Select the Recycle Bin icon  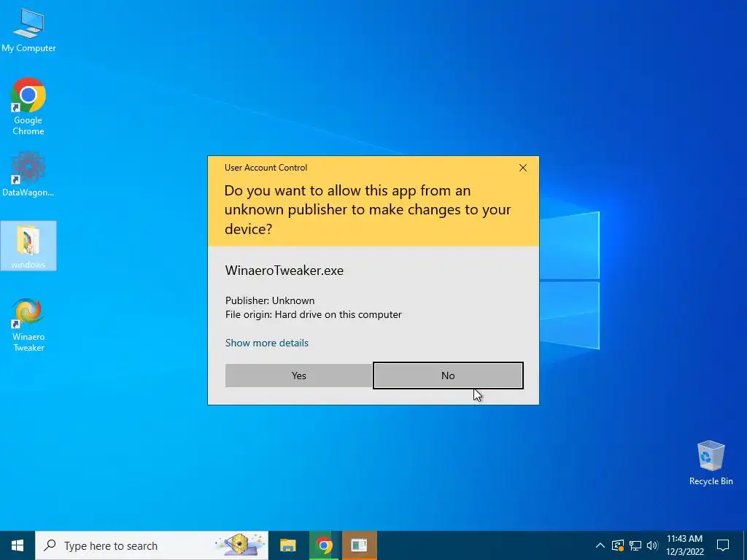(x=711, y=463)
